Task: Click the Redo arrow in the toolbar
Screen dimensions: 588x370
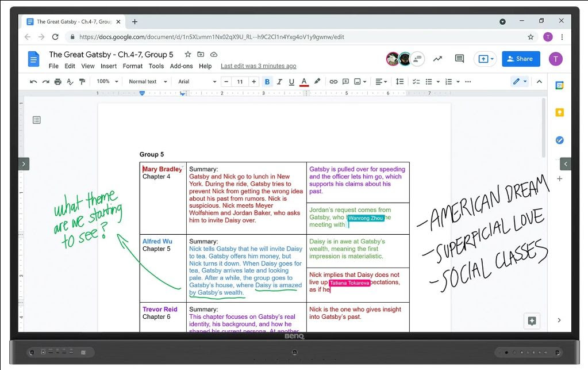Action: coord(46,82)
